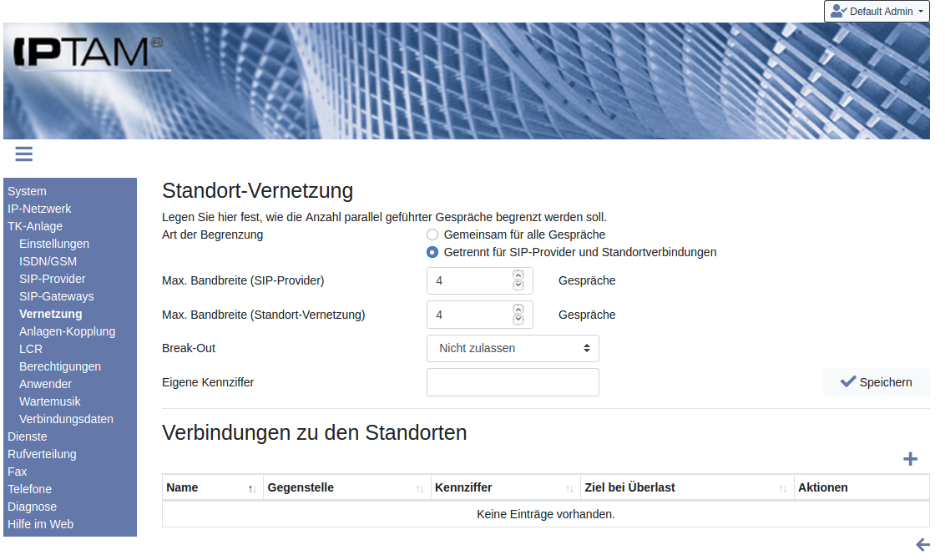This screenshot has width=945, height=560.
Task: Go to Anlagen-Kopplung sidebar entry
Action: coord(67,331)
